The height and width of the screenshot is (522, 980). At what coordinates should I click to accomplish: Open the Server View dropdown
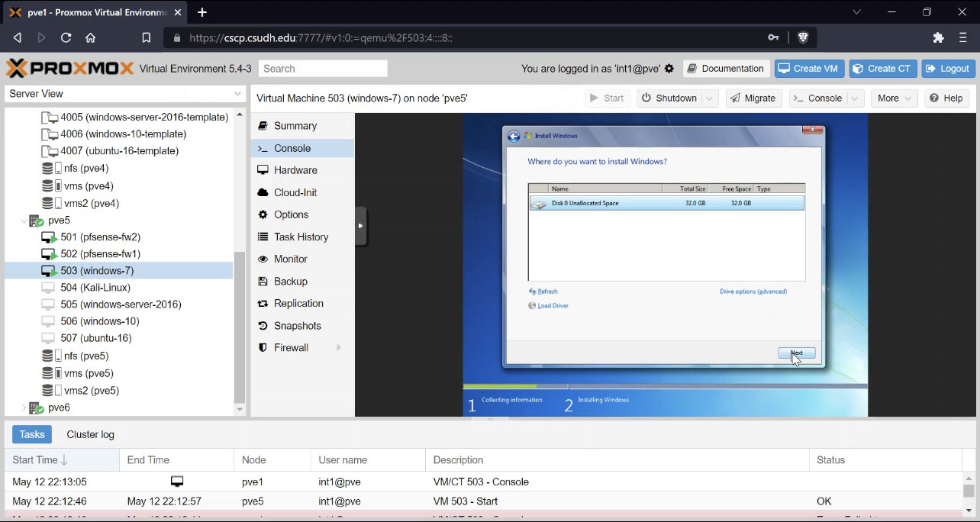pos(124,94)
